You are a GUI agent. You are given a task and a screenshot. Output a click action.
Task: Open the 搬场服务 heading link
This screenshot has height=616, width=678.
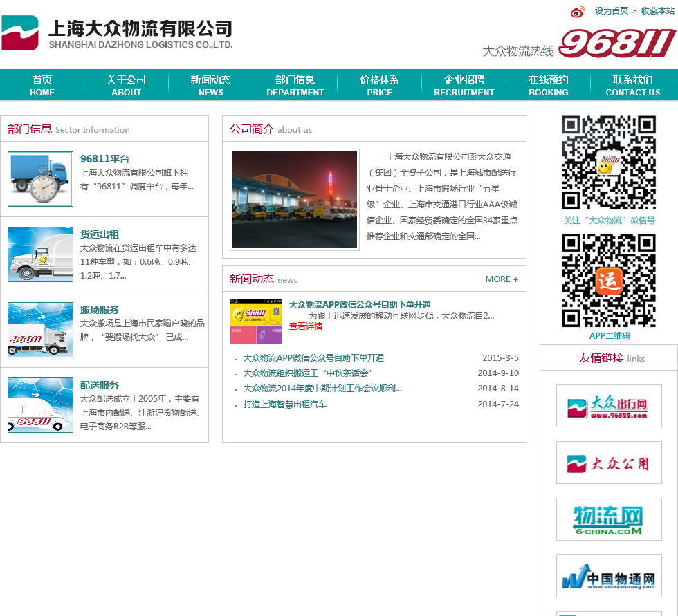pyautogui.click(x=100, y=310)
